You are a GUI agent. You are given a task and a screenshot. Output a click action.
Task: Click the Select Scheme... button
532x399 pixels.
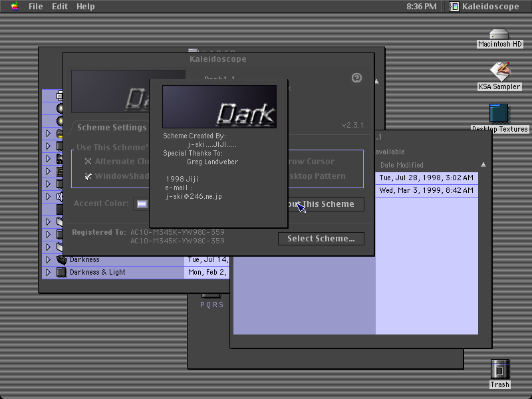click(x=321, y=239)
